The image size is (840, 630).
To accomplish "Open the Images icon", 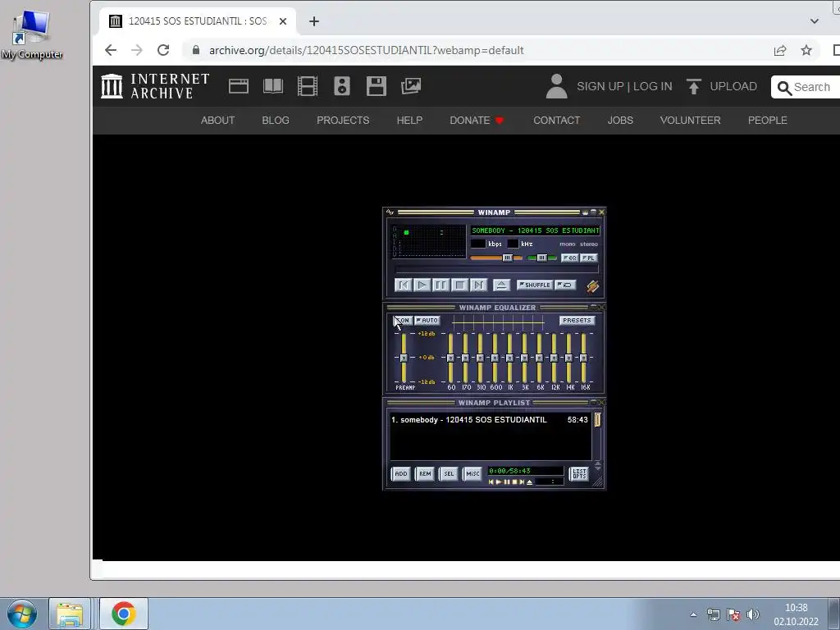I will point(411,86).
